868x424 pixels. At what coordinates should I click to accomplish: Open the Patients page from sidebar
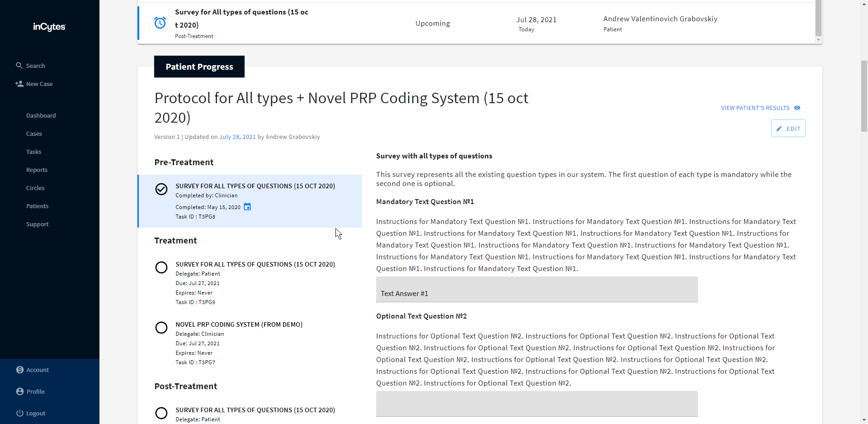tap(37, 206)
